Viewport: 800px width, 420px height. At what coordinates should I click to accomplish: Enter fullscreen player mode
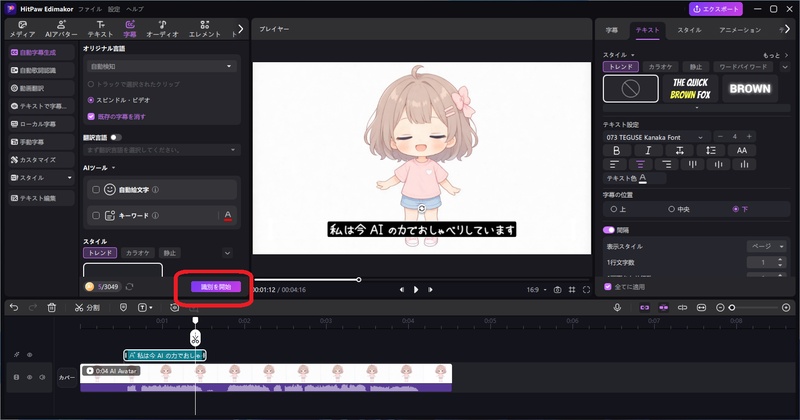point(586,289)
